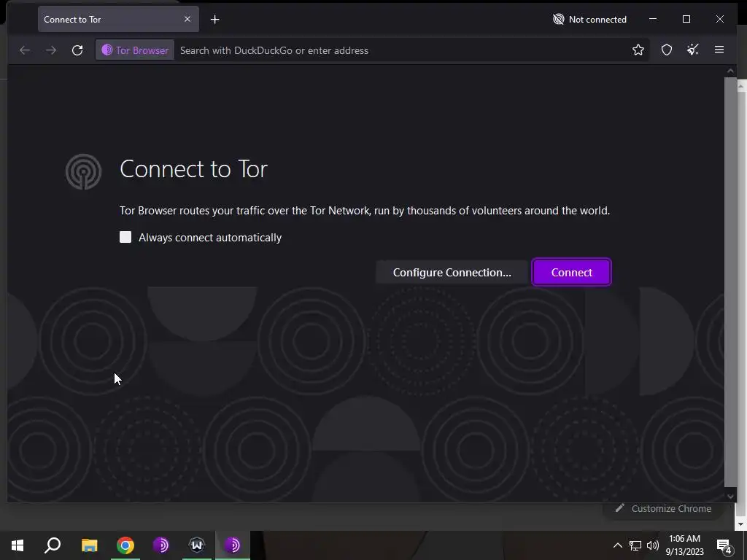Select the Connect to Tor tab
This screenshot has height=560, width=747.
click(x=118, y=20)
